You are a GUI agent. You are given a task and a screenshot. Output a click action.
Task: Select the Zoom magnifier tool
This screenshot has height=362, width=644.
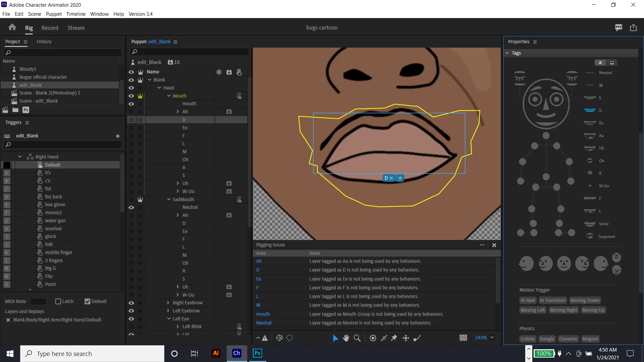[357, 338]
